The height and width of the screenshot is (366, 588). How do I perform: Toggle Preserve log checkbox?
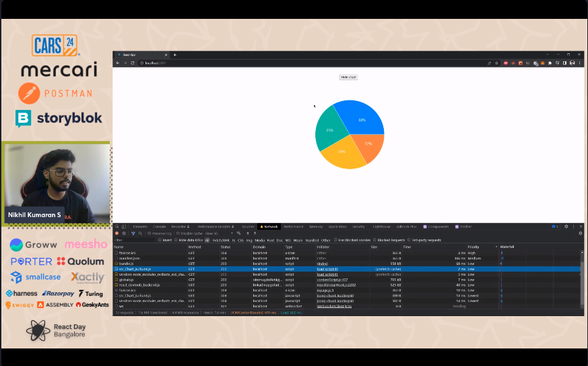(150, 233)
